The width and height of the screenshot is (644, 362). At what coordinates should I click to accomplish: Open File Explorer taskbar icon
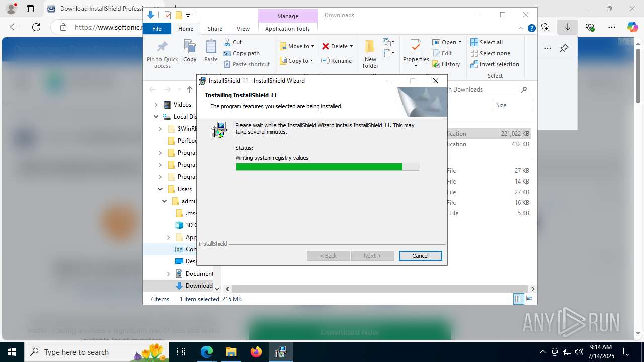(x=231, y=352)
